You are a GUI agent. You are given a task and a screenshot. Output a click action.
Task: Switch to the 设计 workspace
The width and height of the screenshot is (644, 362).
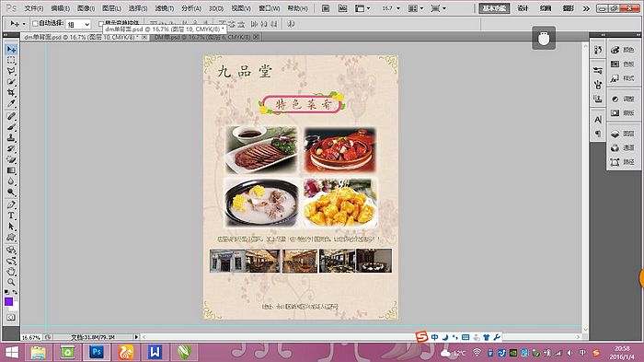(523, 8)
